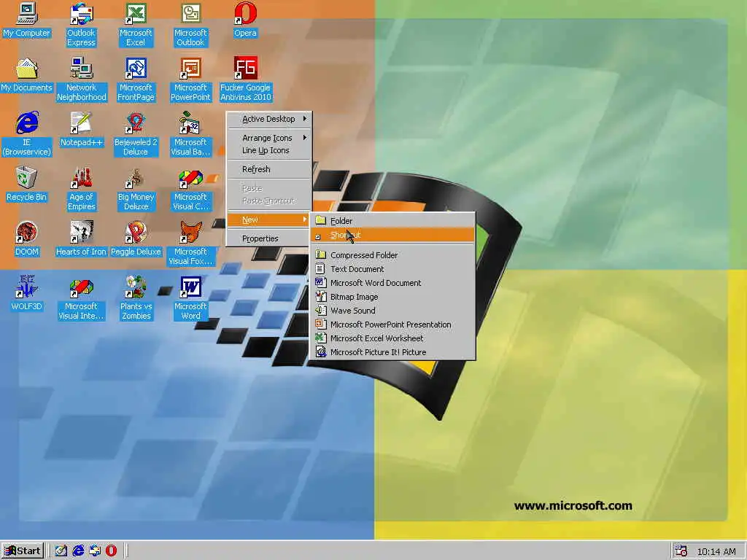Image resolution: width=747 pixels, height=560 pixels.
Task: Click the Microsoft Visual Basic shortcut icon
Action: [190, 134]
